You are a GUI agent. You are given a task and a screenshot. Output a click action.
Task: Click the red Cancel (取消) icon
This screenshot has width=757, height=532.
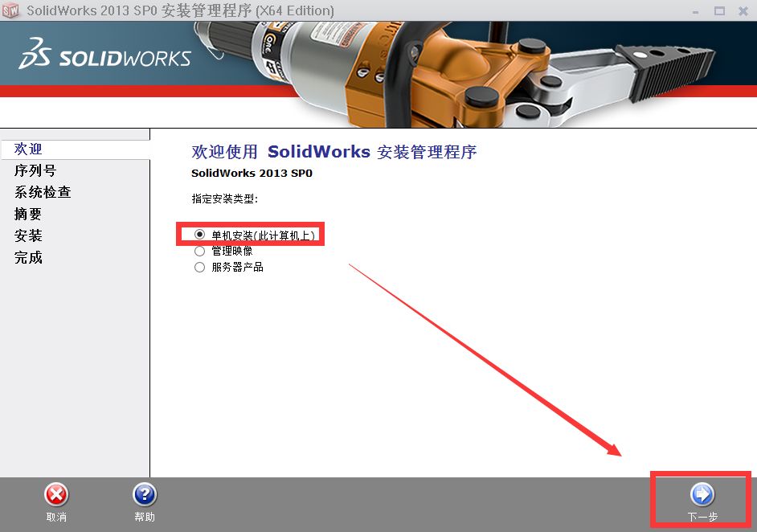tap(56, 494)
